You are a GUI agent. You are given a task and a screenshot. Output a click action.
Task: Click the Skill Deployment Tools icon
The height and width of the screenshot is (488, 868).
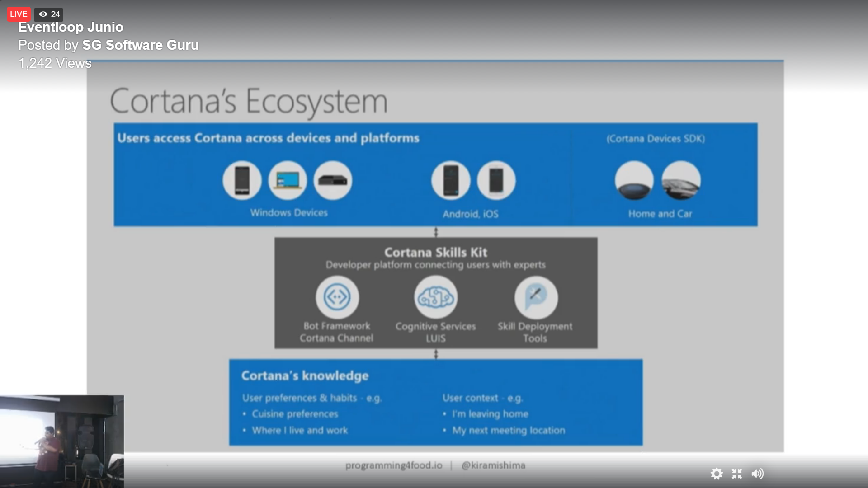(x=536, y=297)
